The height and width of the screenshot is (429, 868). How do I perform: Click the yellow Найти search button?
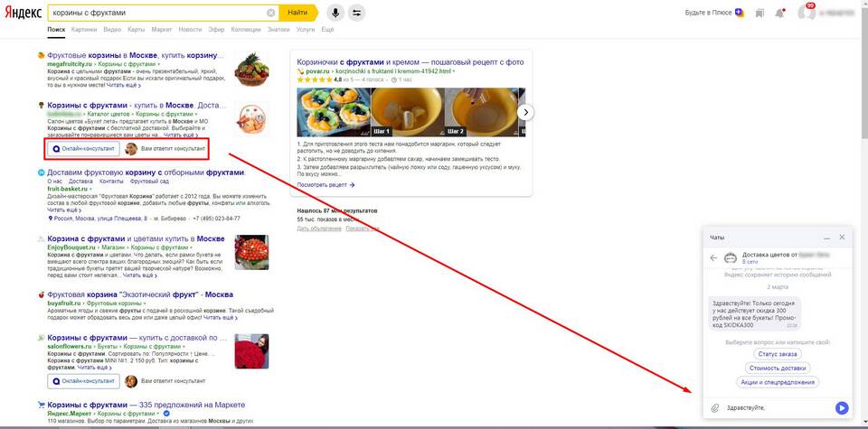[x=297, y=12]
